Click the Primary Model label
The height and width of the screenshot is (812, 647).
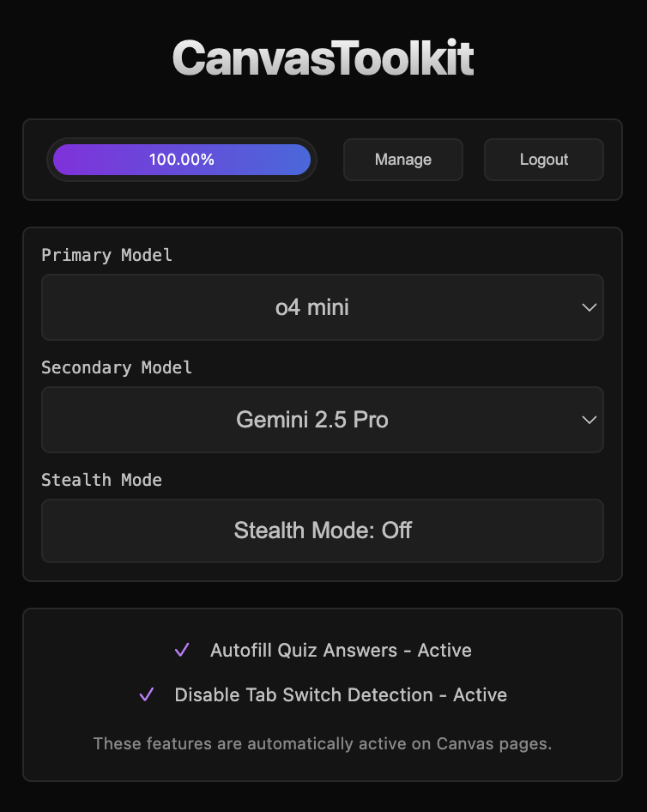pos(106,255)
